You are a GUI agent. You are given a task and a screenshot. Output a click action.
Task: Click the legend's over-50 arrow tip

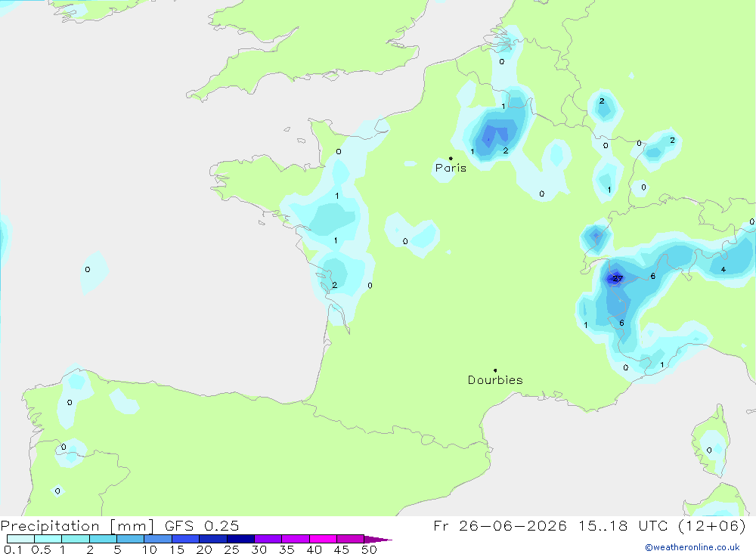coord(378,539)
